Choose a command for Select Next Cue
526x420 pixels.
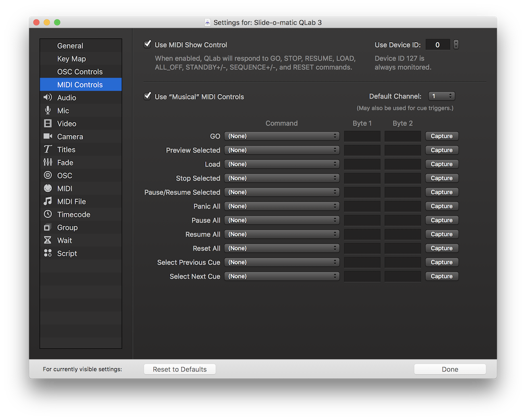[282, 276]
